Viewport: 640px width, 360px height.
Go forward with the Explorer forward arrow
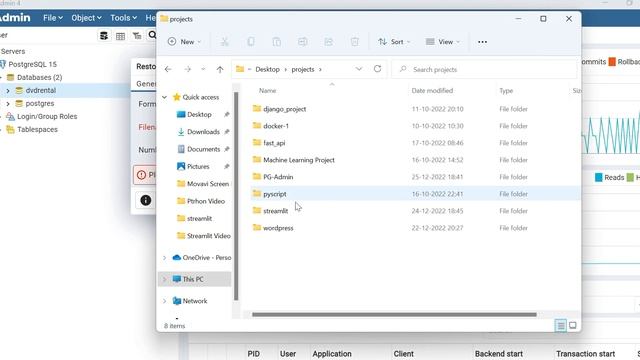187,69
